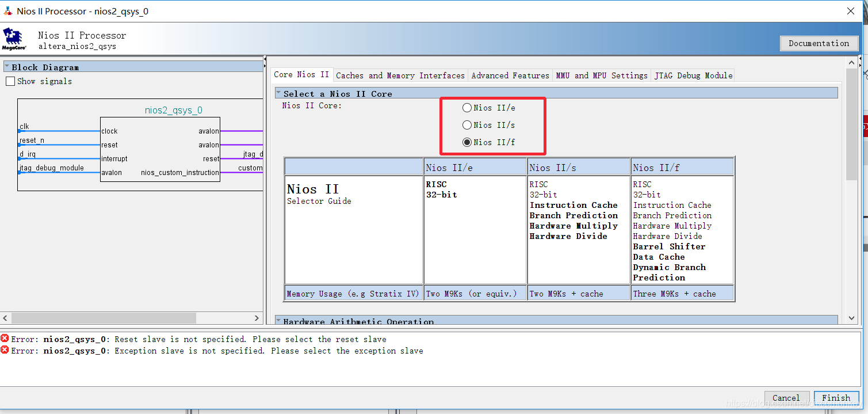The width and height of the screenshot is (868, 414).
Task: Click the reset_n signal label
Action: (x=32, y=140)
